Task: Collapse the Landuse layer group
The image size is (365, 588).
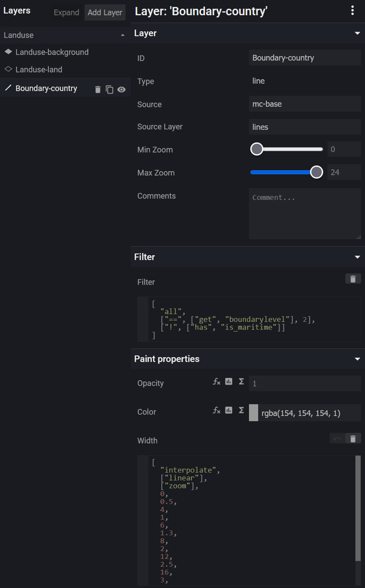Action: [122, 35]
